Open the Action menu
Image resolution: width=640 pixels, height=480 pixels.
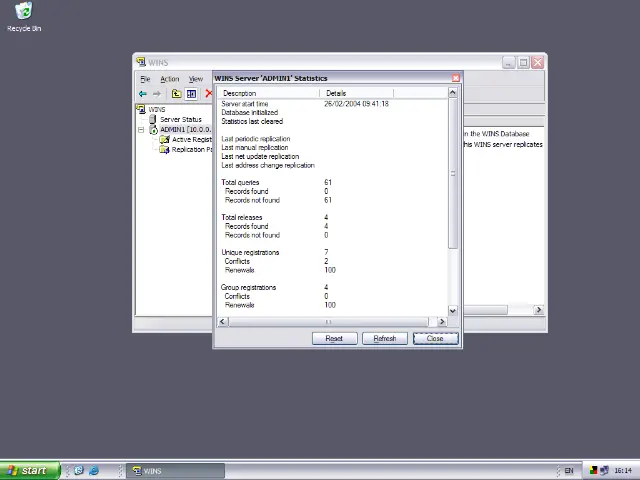point(169,79)
